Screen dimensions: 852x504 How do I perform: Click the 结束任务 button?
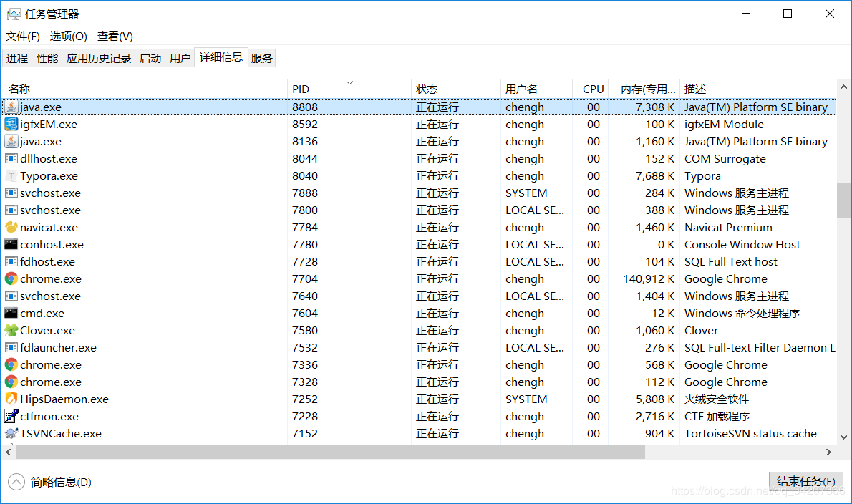805,481
